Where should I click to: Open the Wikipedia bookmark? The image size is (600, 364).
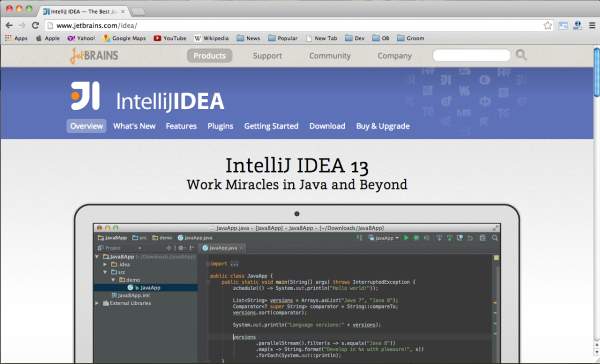(x=211, y=38)
